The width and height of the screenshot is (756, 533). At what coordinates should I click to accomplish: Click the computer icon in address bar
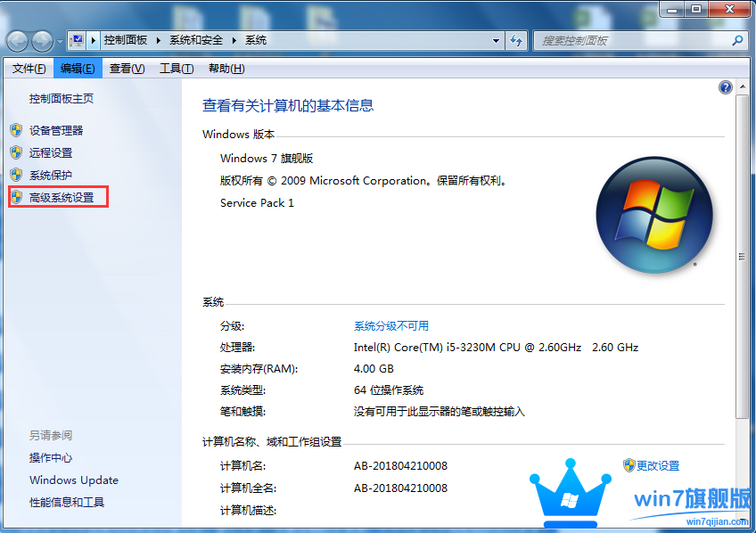click(78, 40)
